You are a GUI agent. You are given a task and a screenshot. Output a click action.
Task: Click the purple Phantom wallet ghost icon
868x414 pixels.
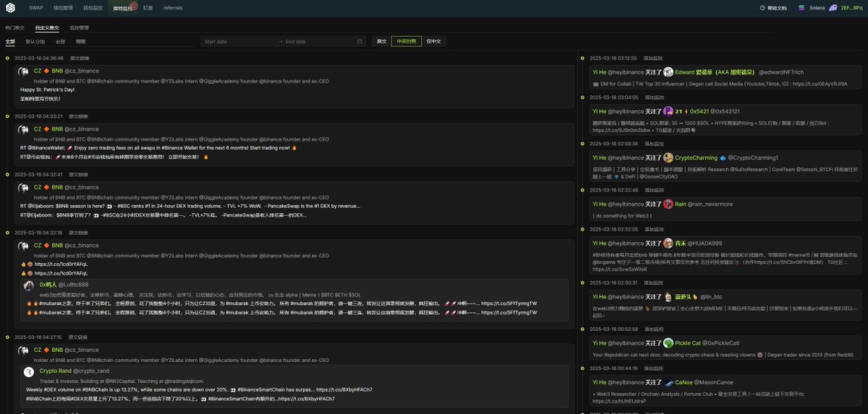tap(833, 7)
